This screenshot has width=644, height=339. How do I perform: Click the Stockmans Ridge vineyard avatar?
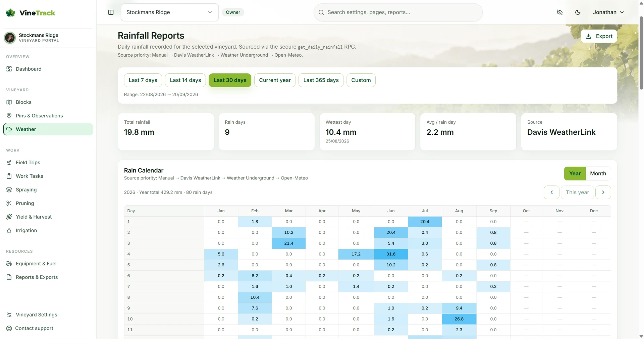(10, 38)
